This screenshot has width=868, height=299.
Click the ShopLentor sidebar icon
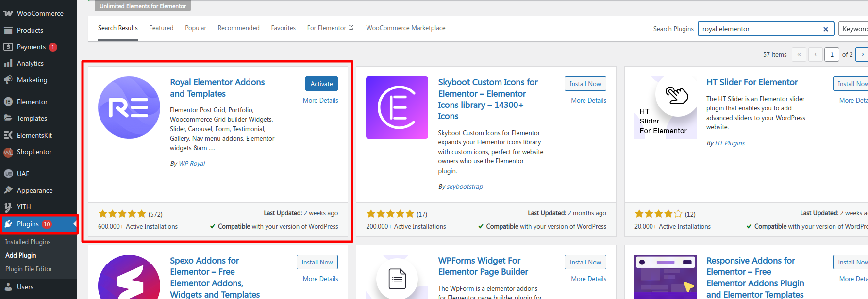pyautogui.click(x=8, y=152)
